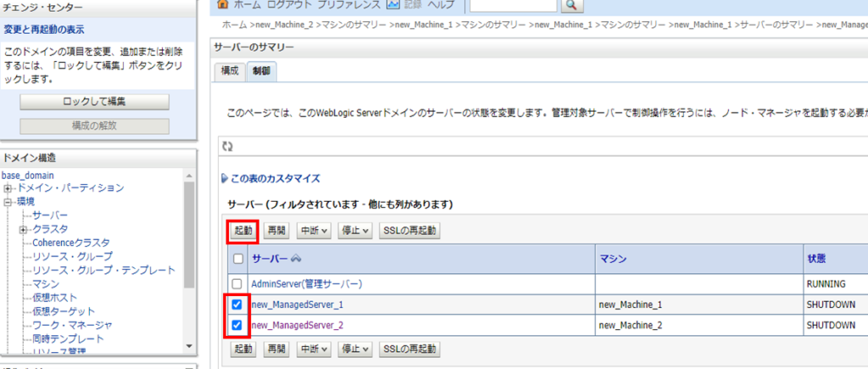868x369 pixels.
Task: Open the プリファレンス menu item
Action: pos(349,4)
